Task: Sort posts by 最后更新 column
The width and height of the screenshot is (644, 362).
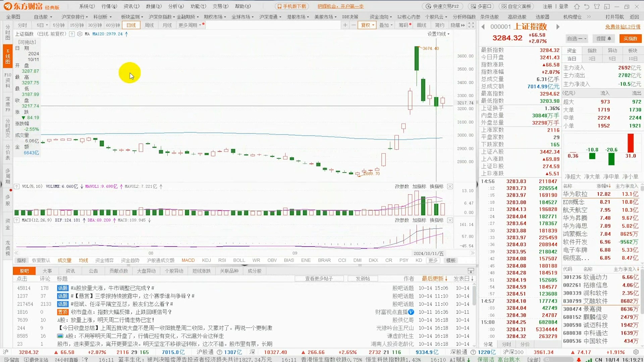Action: (435, 279)
